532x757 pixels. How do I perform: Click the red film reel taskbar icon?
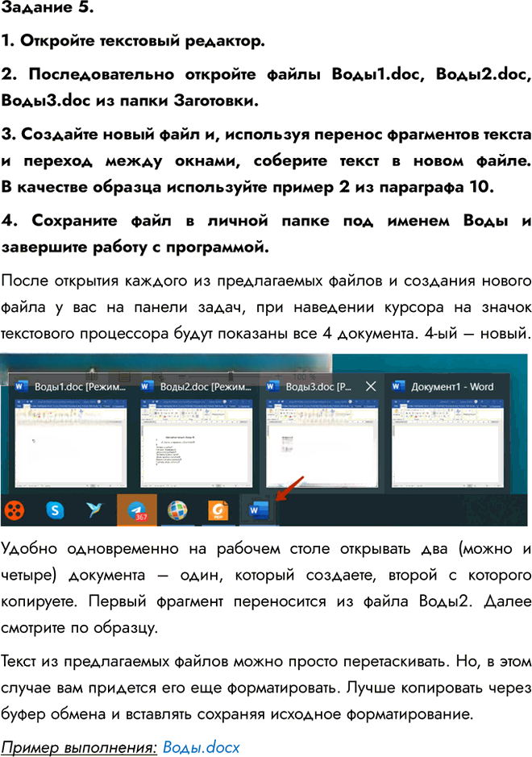point(15,510)
